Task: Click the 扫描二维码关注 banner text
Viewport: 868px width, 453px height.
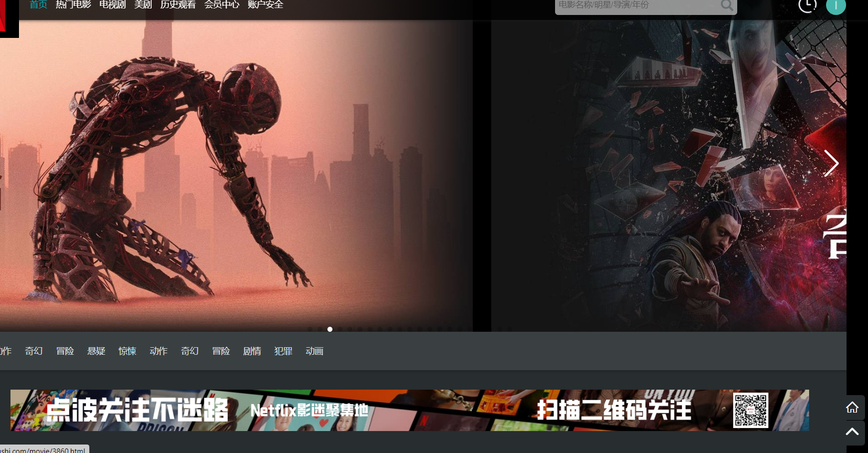Action: click(x=614, y=410)
